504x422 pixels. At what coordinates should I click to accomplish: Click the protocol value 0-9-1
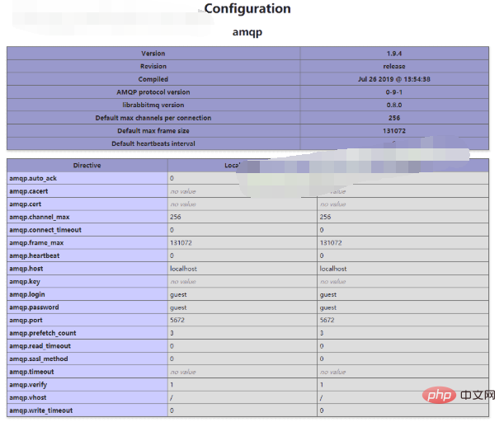click(394, 92)
